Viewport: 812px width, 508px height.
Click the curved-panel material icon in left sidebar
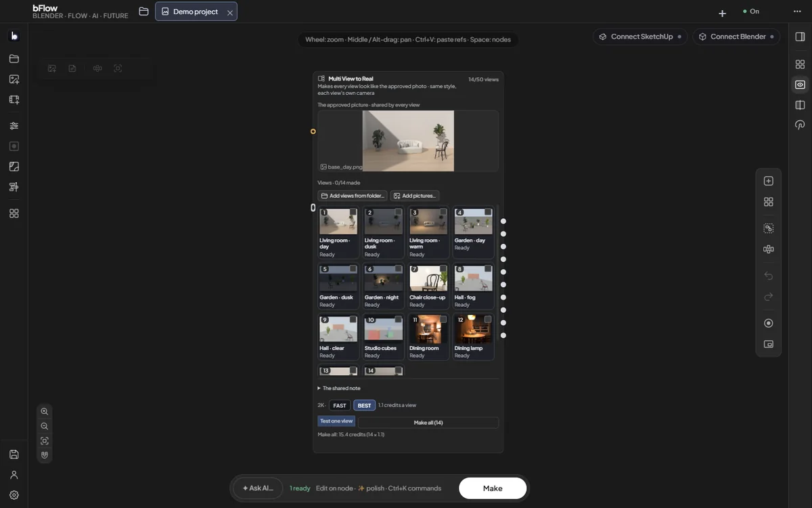coord(14,167)
